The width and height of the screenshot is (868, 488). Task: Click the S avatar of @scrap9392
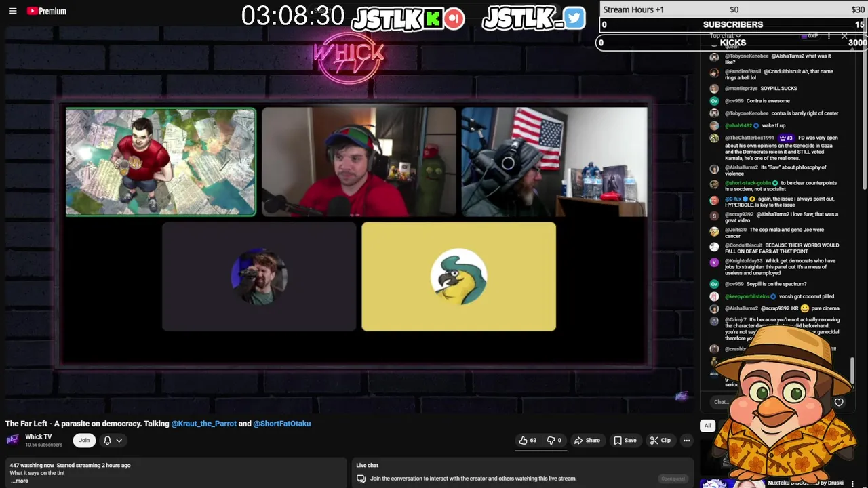pos(714,216)
